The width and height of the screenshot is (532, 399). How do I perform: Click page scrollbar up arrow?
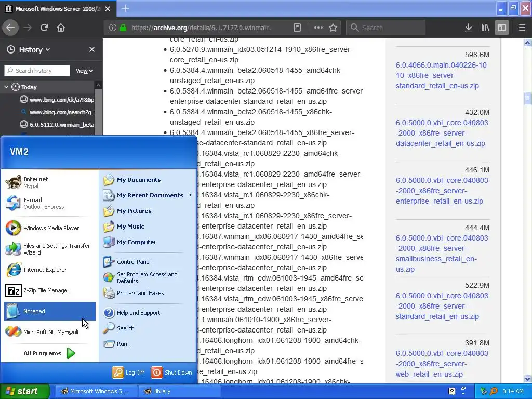click(x=527, y=43)
